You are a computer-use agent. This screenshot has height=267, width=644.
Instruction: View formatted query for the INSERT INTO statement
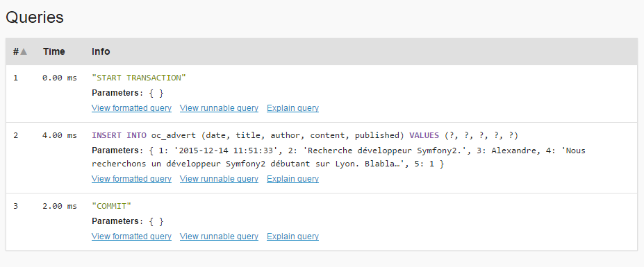coord(131,179)
